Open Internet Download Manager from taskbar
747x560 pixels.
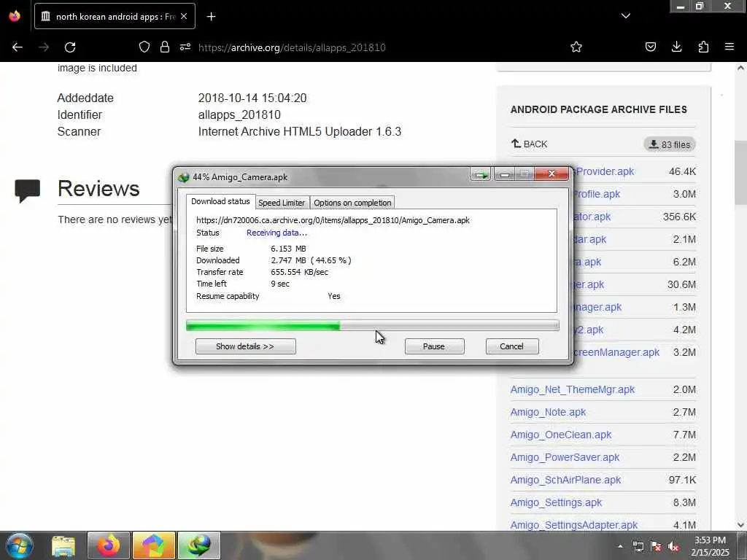pos(198,545)
